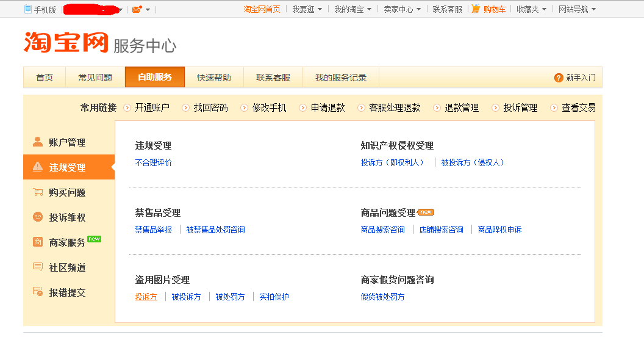
Task: Select the 自助服务 tab
Action: coord(155,77)
